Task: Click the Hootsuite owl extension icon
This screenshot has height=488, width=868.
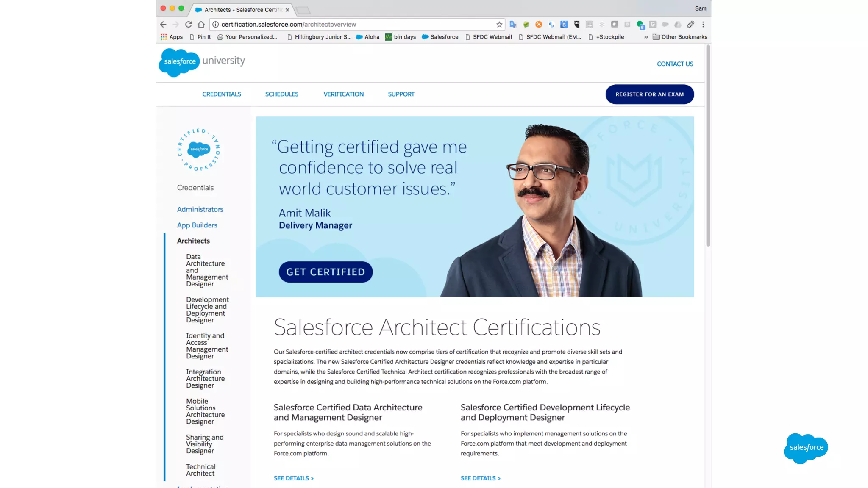Action: (576, 25)
